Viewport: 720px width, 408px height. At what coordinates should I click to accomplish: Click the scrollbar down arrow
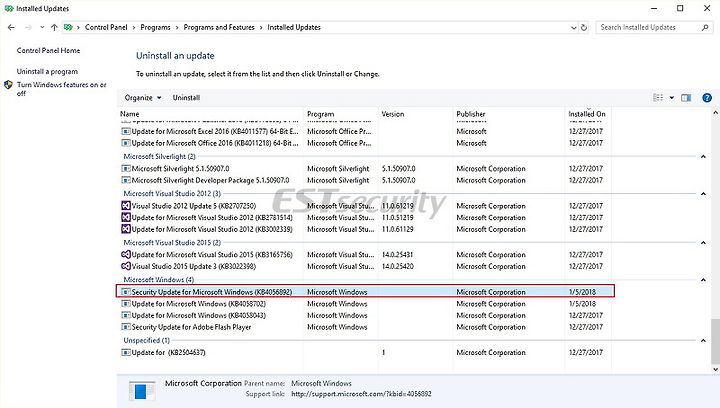coord(715,369)
